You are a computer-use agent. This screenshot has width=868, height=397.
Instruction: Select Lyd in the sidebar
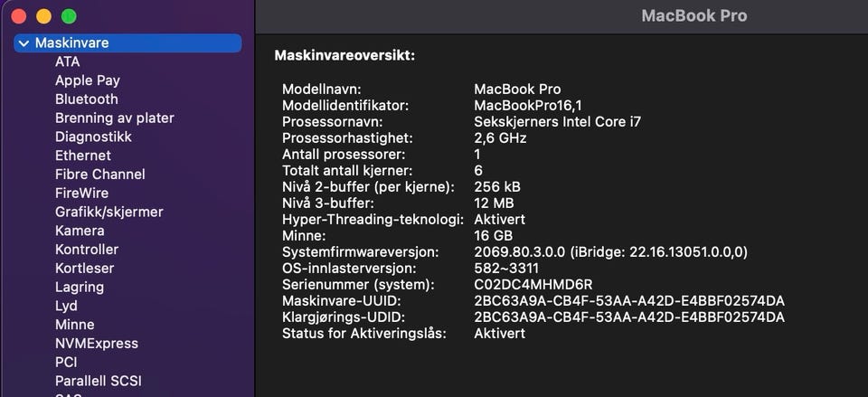pyautogui.click(x=66, y=306)
